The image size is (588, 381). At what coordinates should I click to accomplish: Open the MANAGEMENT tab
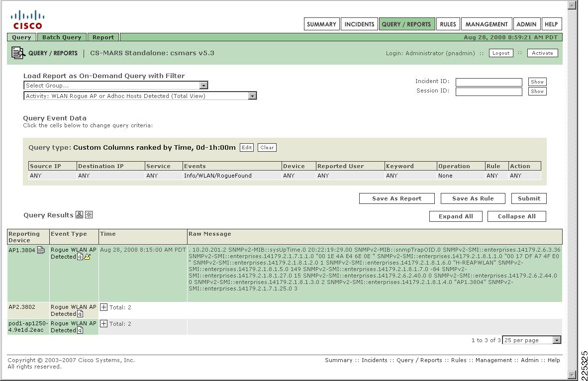487,24
